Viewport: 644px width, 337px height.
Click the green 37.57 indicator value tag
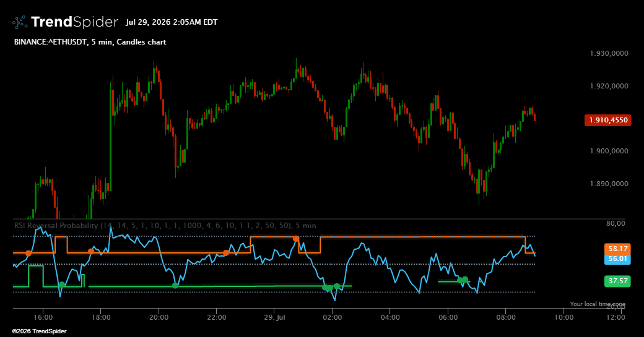click(618, 281)
